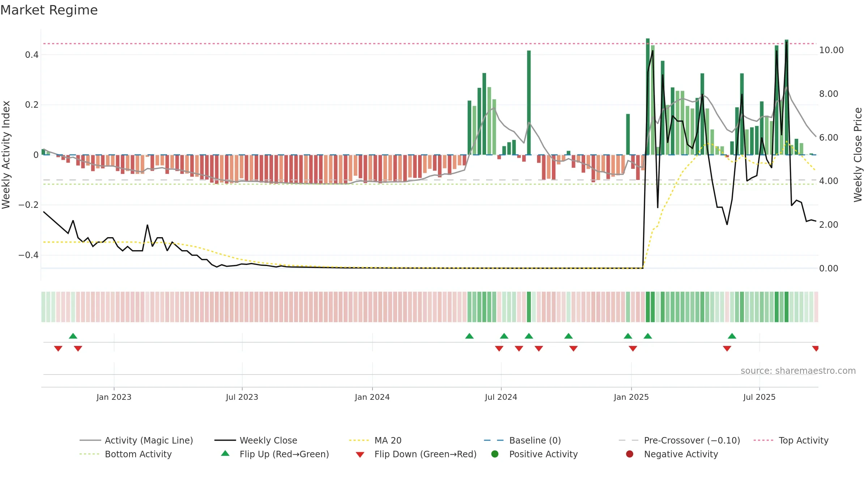Click the last flip-up marker near mid-2025
868x488 pixels.
click(732, 336)
